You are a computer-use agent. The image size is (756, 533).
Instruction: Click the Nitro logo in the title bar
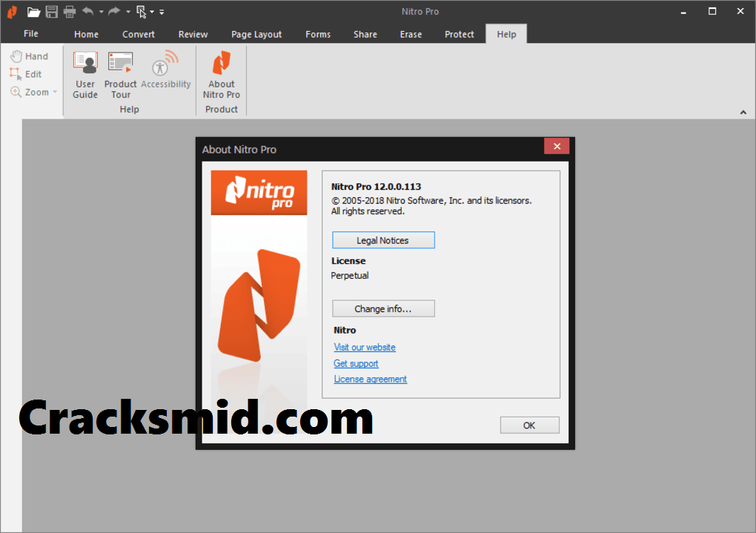click(x=12, y=12)
